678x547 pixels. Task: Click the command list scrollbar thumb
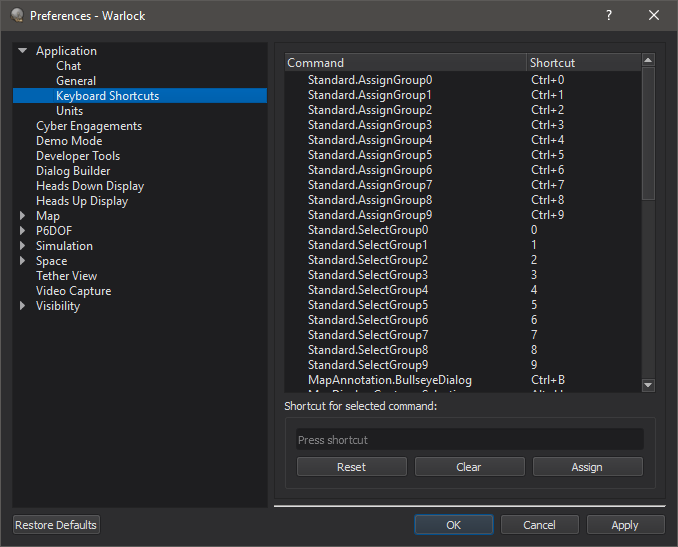(x=648, y=133)
